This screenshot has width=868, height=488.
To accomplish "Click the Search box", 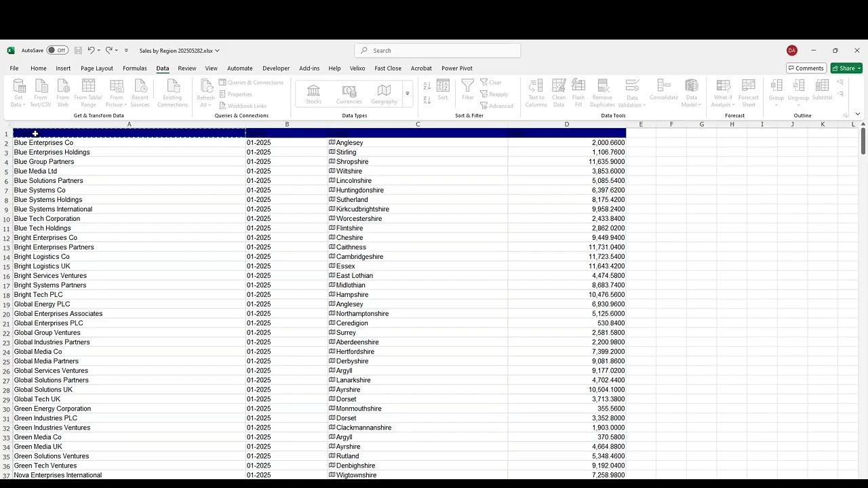I will (x=437, y=50).
